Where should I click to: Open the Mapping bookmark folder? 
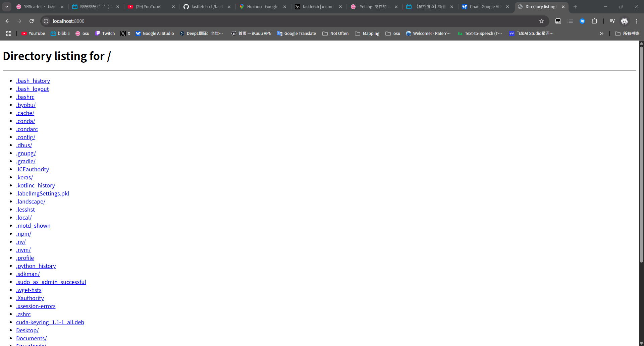coord(367,34)
